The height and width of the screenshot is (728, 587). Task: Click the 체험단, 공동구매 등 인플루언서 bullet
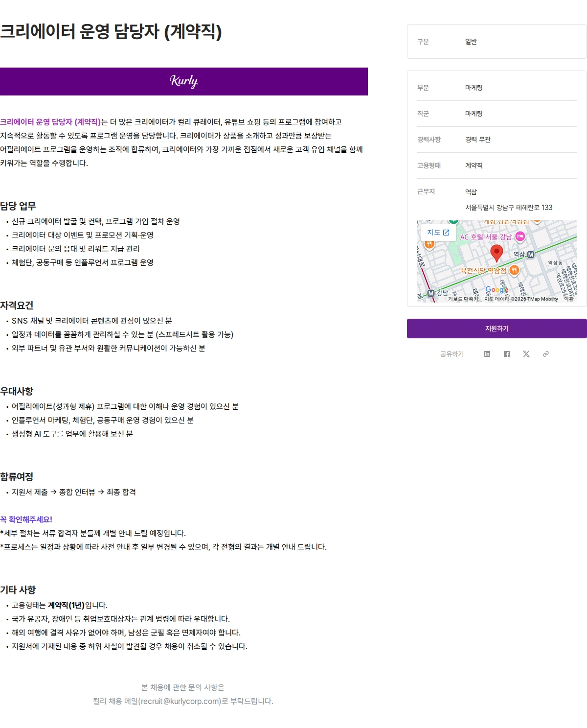83,262
